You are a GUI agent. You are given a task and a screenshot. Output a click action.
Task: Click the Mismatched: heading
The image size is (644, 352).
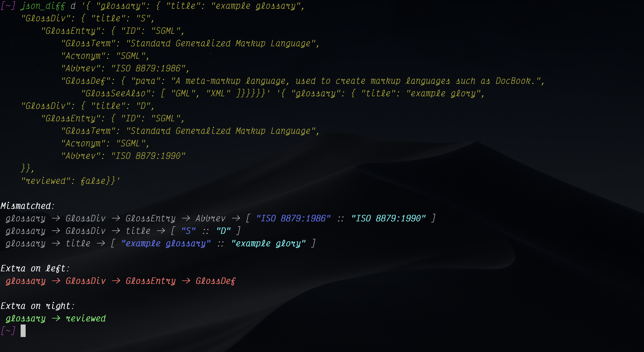click(x=28, y=206)
